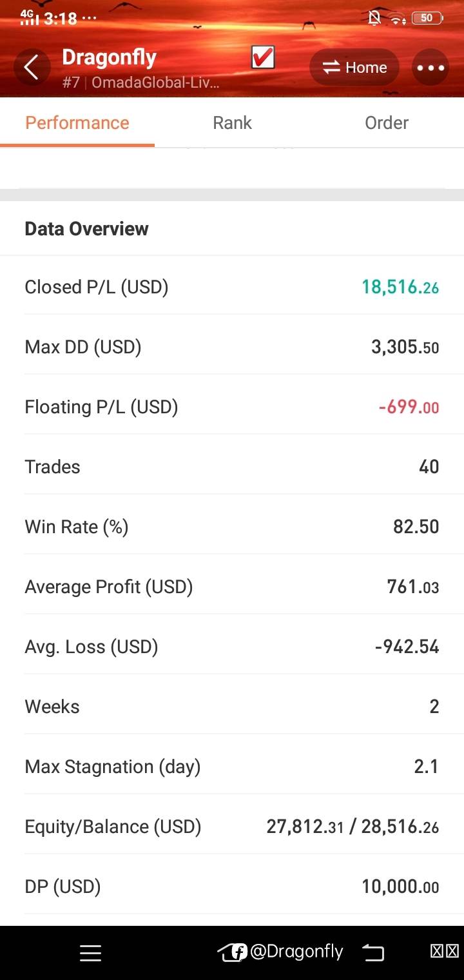Tap the boxed icons at bottom right
This screenshot has height=980, width=464.
coord(445,952)
